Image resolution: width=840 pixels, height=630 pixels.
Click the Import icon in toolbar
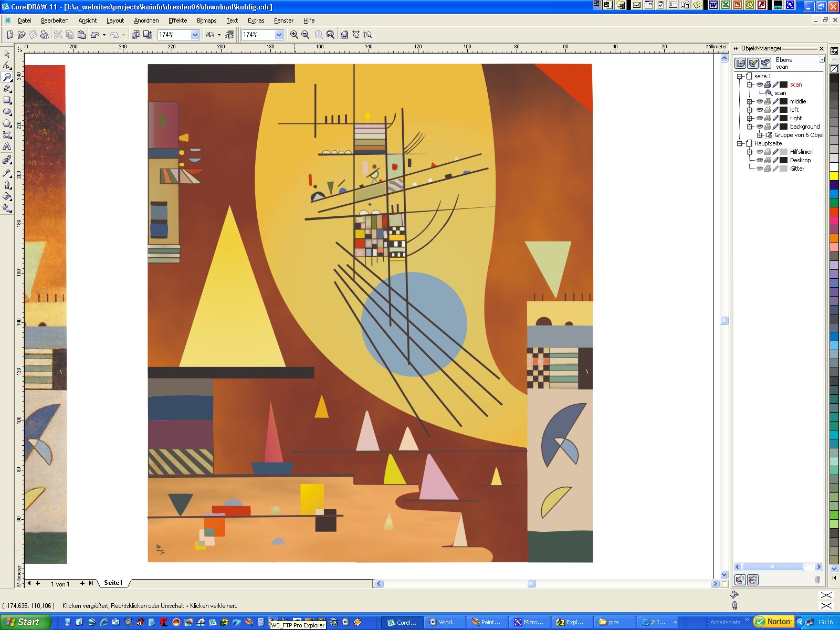tap(135, 35)
